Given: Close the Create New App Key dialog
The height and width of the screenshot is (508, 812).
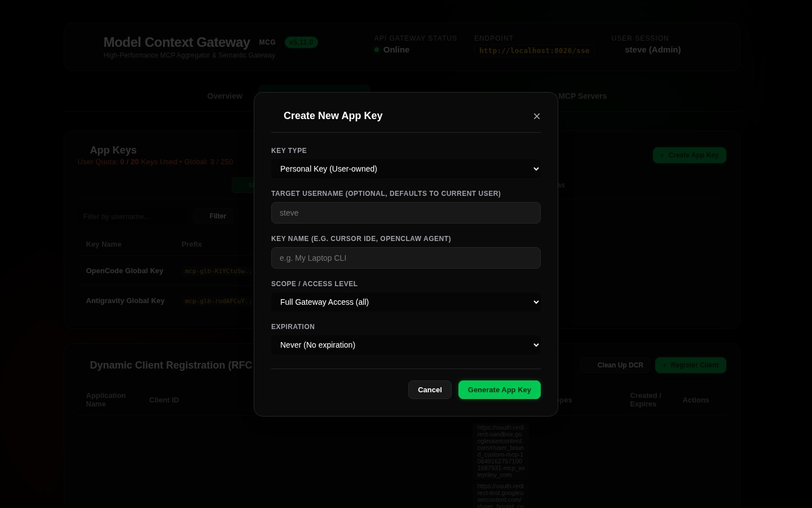Looking at the screenshot, I should pos(537,116).
